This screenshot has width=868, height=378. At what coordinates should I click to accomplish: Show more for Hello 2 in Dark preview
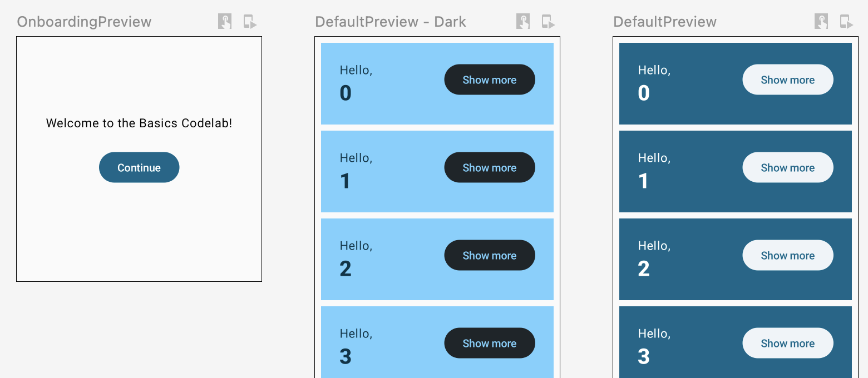click(490, 255)
